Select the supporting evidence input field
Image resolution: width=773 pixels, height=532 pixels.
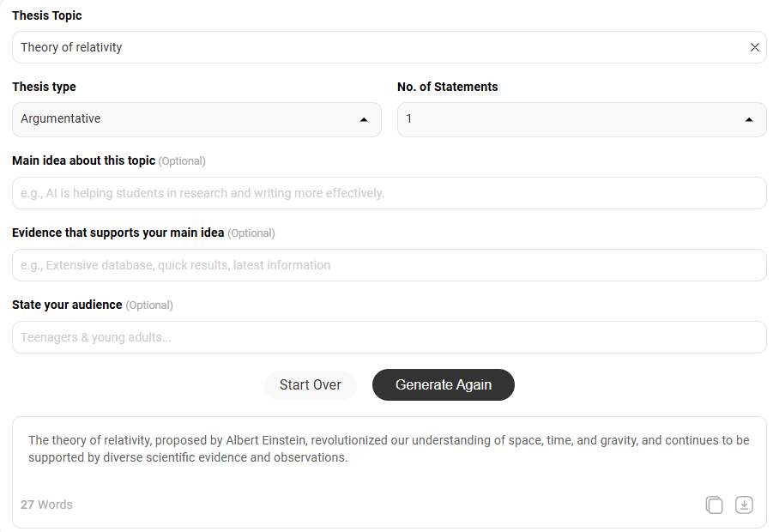pos(390,265)
